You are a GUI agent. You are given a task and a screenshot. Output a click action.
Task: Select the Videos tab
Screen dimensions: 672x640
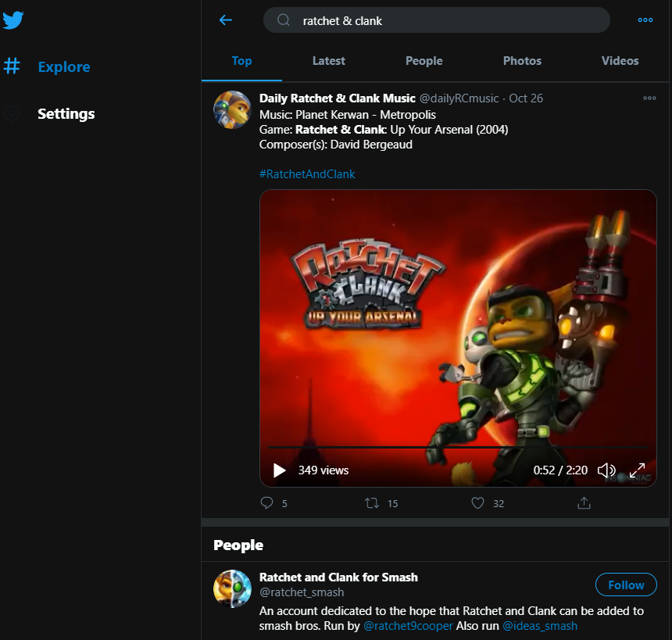[620, 61]
